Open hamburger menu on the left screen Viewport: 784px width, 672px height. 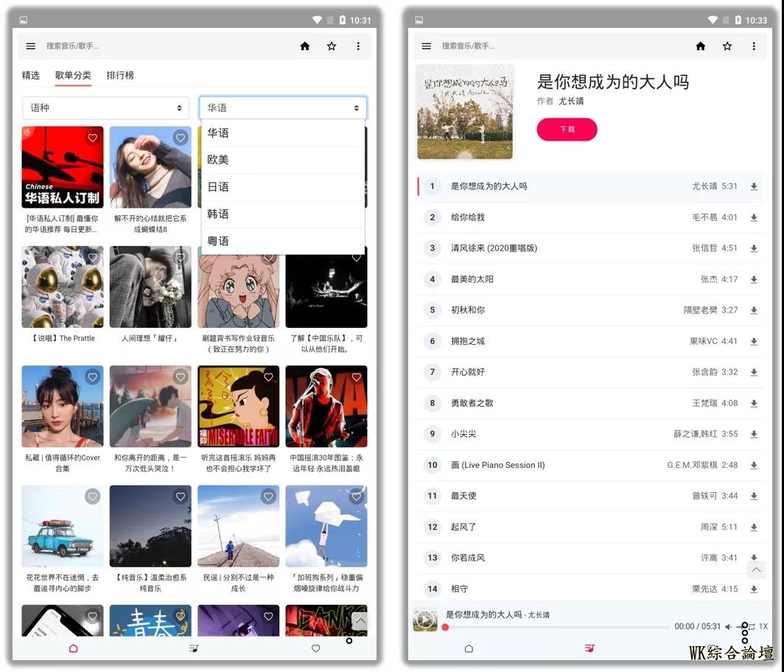pyautogui.click(x=30, y=46)
